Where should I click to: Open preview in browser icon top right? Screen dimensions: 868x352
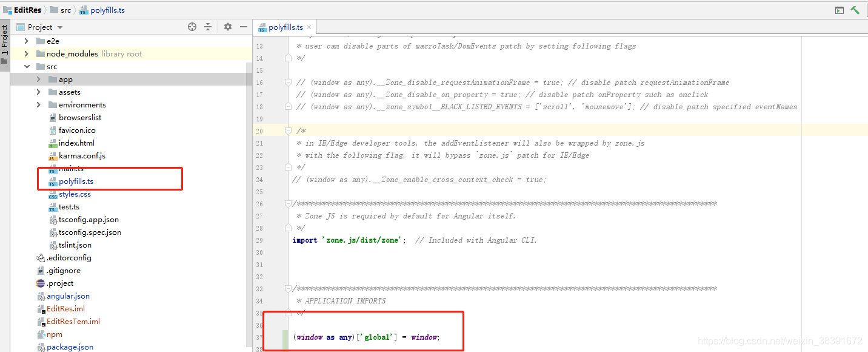tap(839, 10)
